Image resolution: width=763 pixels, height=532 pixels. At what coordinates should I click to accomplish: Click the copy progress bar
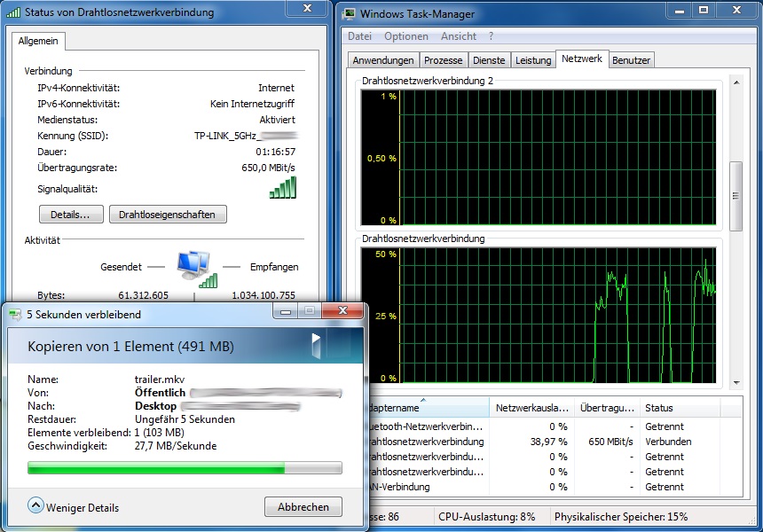(x=185, y=468)
